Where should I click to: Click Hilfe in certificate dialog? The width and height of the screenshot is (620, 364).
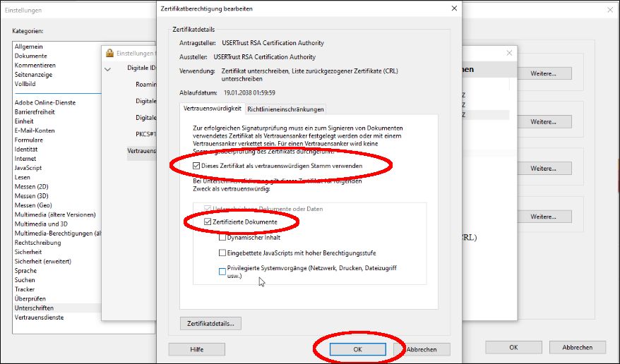click(197, 349)
